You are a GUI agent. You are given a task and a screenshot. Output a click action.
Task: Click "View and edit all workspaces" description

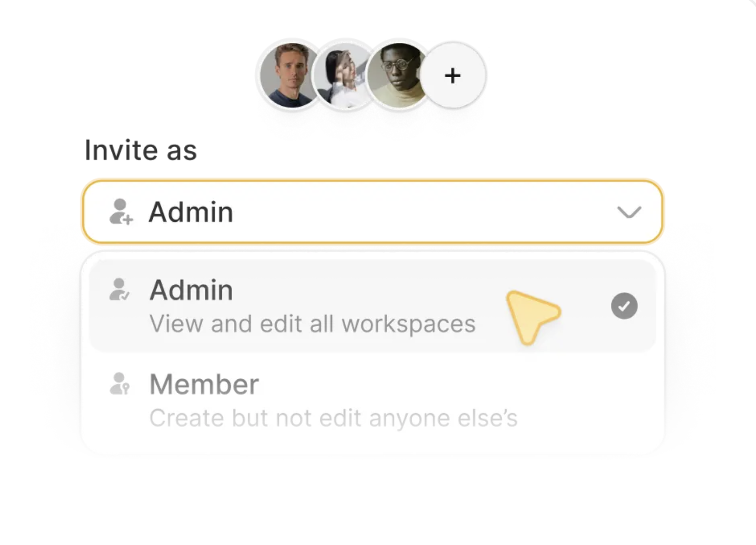(x=312, y=324)
